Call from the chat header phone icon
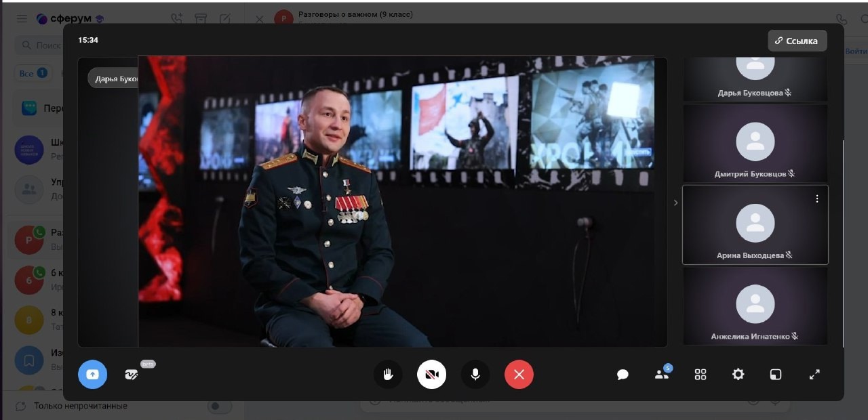868x420 pixels. tap(842, 19)
